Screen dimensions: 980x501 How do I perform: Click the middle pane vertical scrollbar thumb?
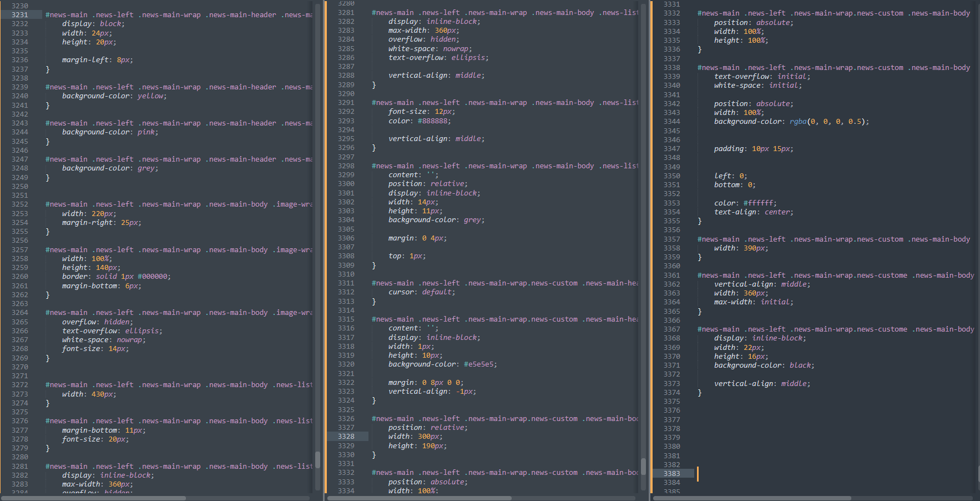pyautogui.click(x=643, y=467)
